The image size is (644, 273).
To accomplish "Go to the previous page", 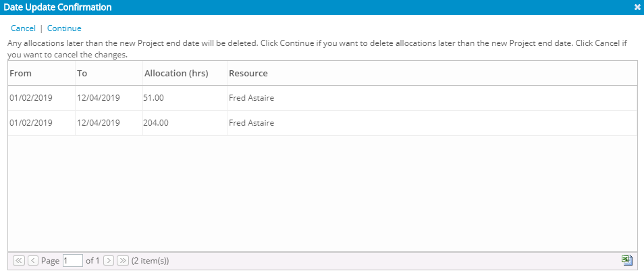I will (33, 261).
